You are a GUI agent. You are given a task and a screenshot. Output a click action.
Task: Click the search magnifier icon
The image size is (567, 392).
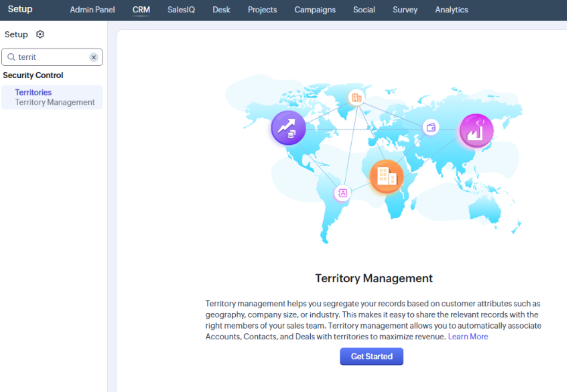click(x=11, y=57)
